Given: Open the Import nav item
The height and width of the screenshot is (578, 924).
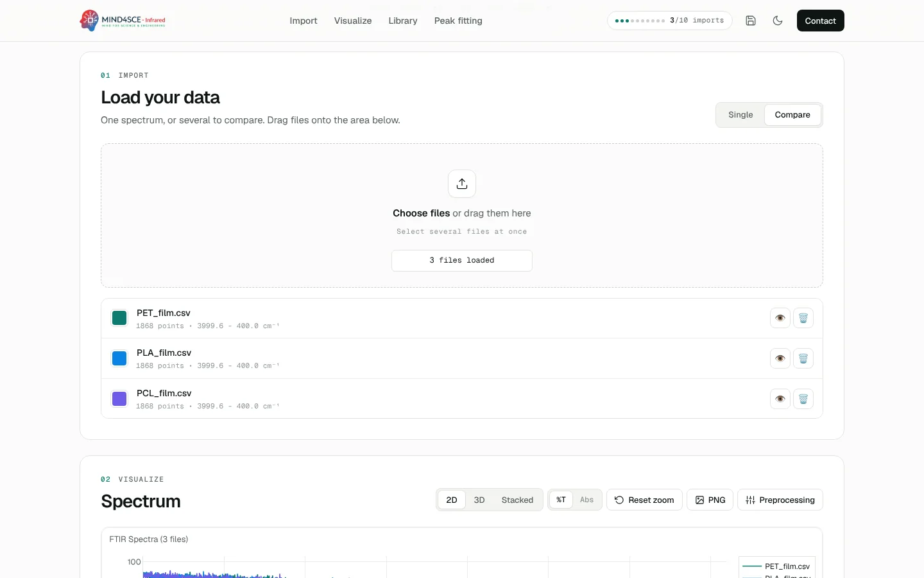Looking at the screenshot, I should tap(304, 21).
